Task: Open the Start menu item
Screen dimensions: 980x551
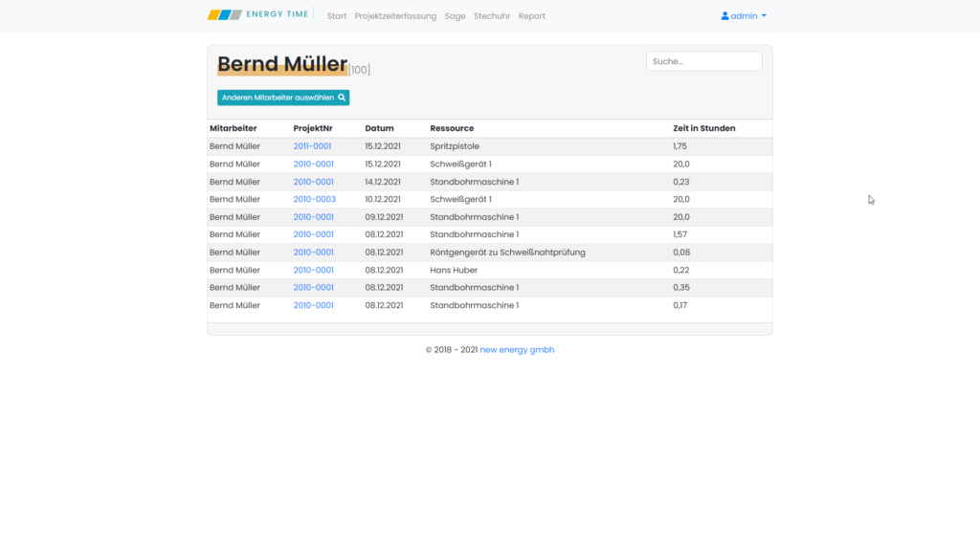Action: click(337, 16)
